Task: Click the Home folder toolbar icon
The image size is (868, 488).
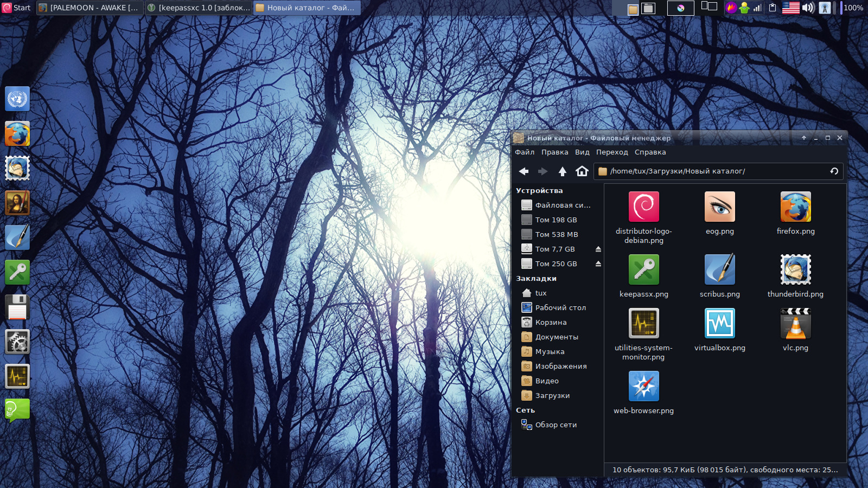Action: 582,171
